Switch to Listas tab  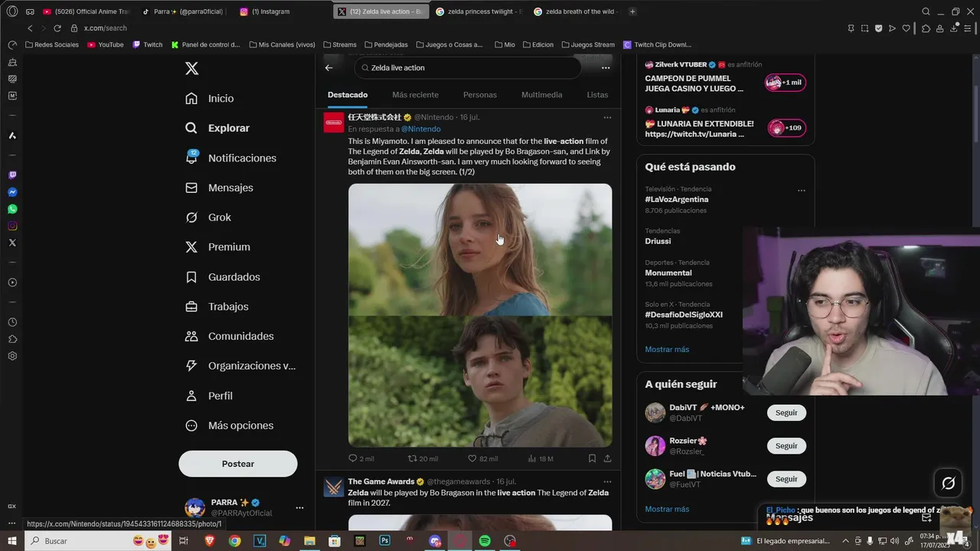pos(597,95)
